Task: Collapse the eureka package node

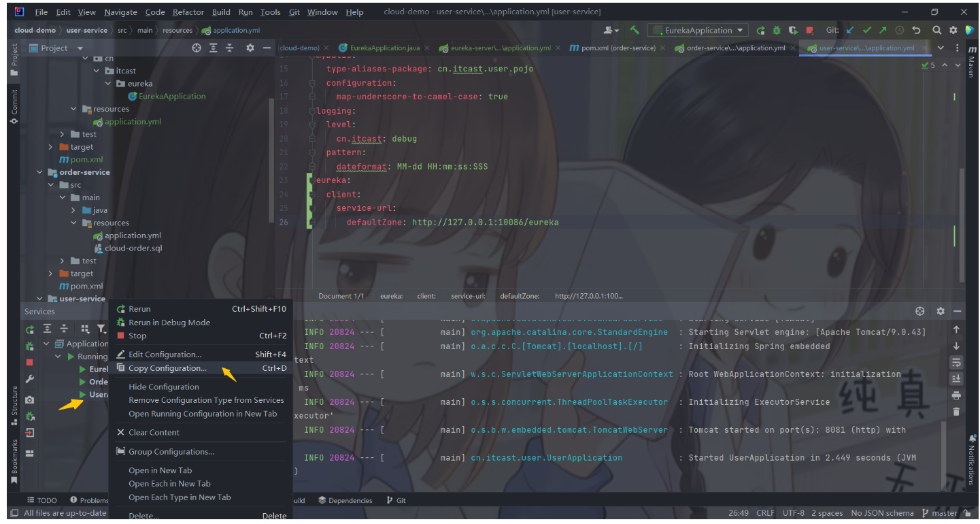Action: pos(108,84)
